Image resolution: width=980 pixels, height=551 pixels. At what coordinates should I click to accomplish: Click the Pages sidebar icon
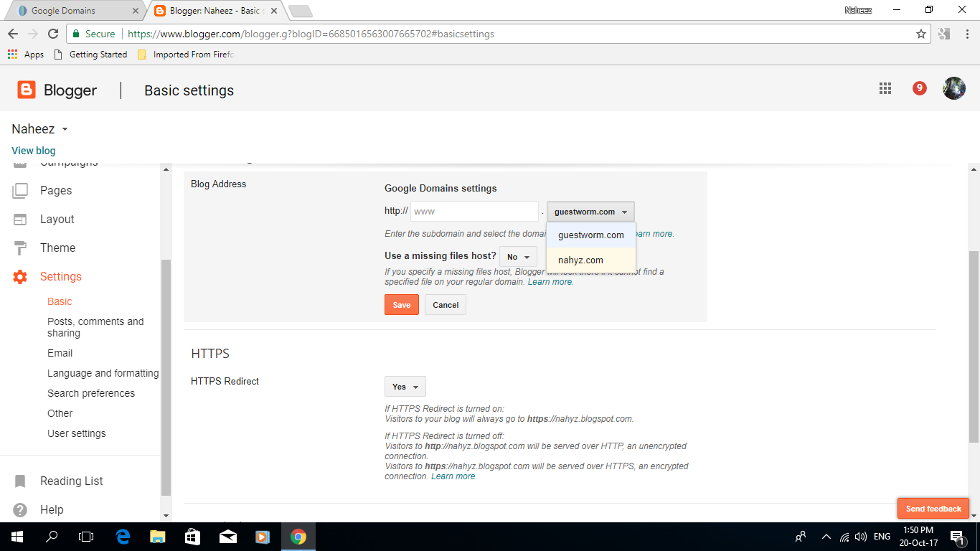pos(20,190)
